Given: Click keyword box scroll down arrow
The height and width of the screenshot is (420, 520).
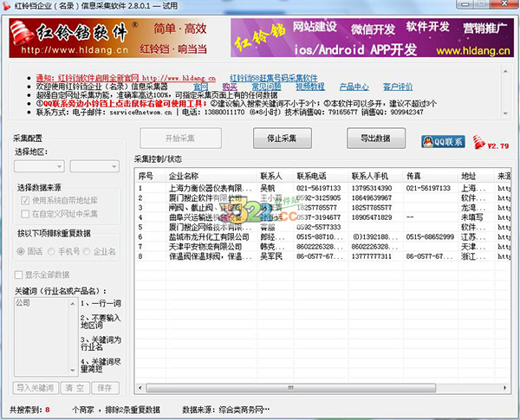Looking at the screenshot, I should [73, 371].
